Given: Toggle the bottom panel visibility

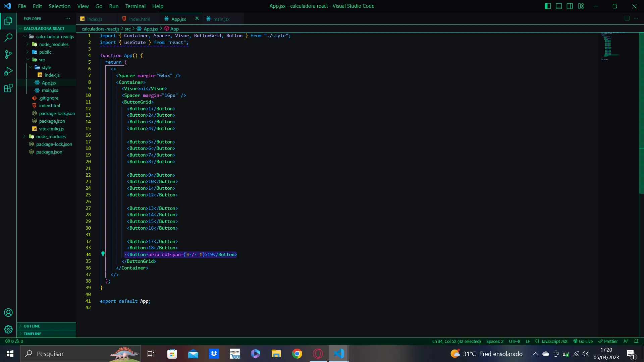Looking at the screenshot, I should [559, 6].
